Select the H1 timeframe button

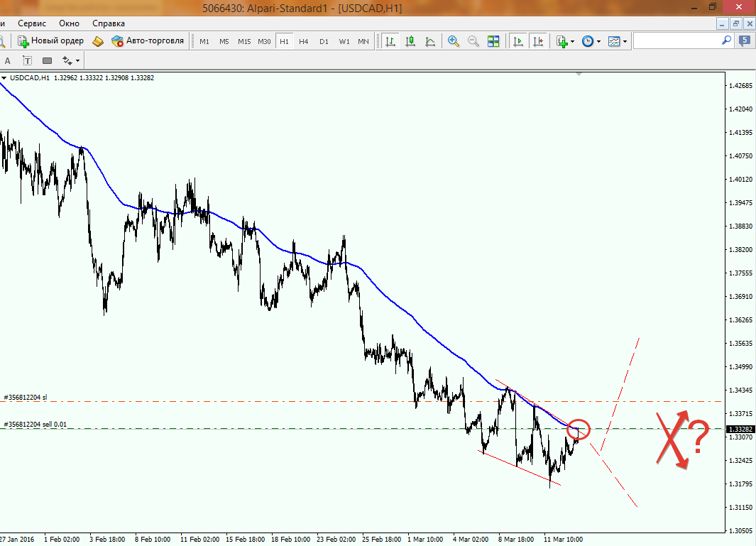point(284,41)
